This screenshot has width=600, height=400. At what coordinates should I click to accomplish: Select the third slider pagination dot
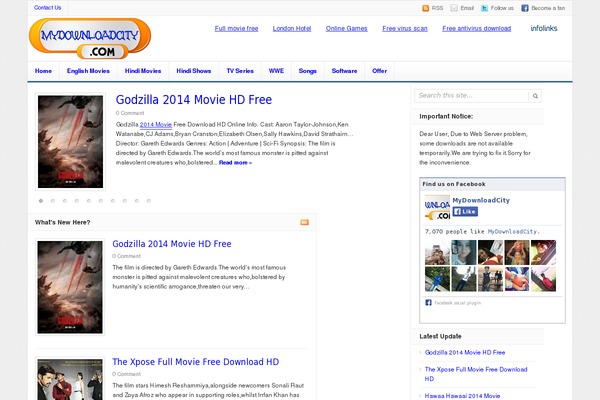[x=65, y=201]
